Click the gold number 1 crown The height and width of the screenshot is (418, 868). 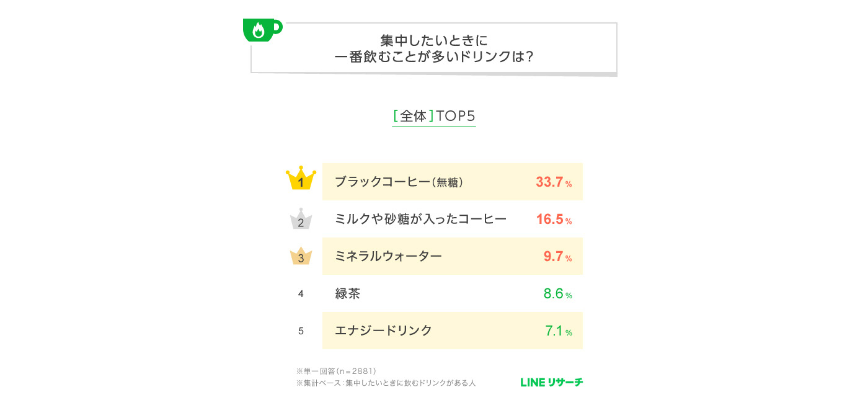[x=301, y=179]
